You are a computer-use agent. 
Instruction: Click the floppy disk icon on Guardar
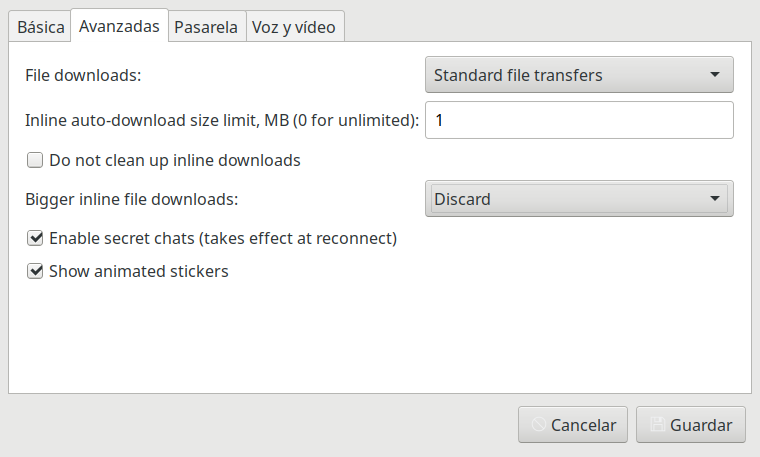click(657, 425)
